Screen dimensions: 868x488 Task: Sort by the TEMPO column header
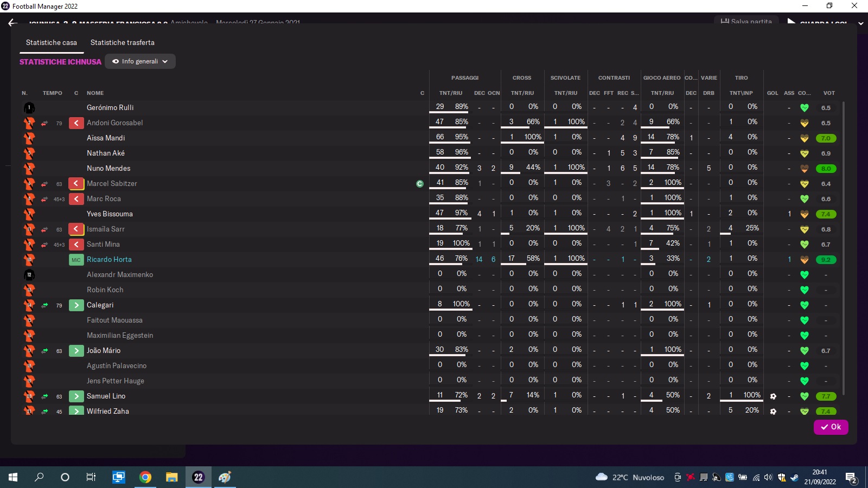pyautogui.click(x=53, y=93)
